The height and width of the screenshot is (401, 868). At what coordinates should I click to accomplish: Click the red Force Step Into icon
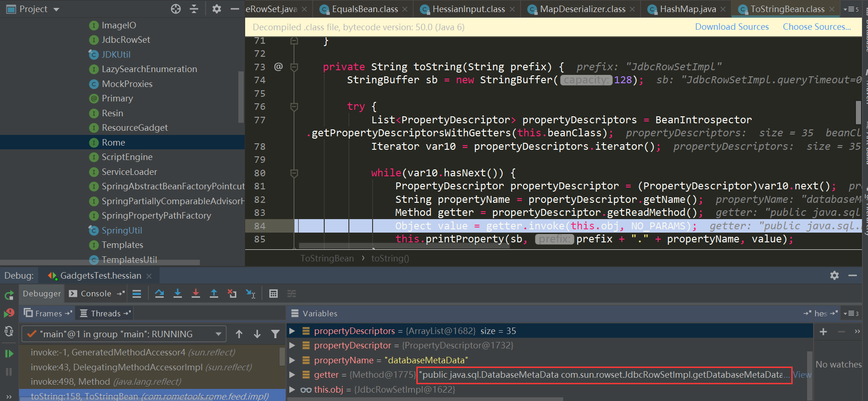coord(196,294)
